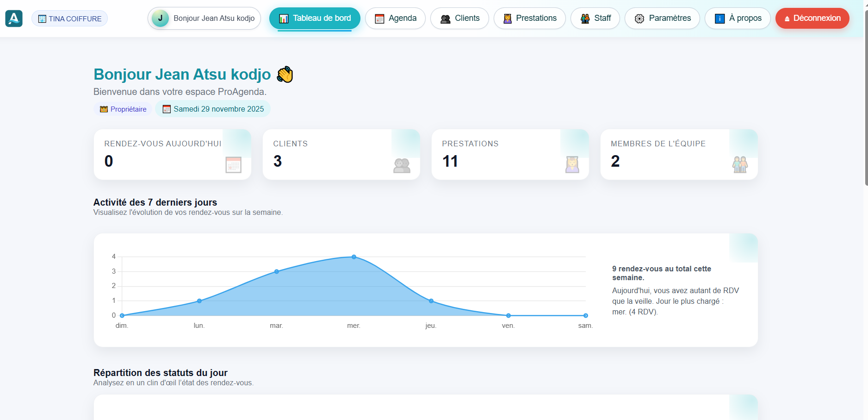Open the Prestations section

tap(529, 19)
